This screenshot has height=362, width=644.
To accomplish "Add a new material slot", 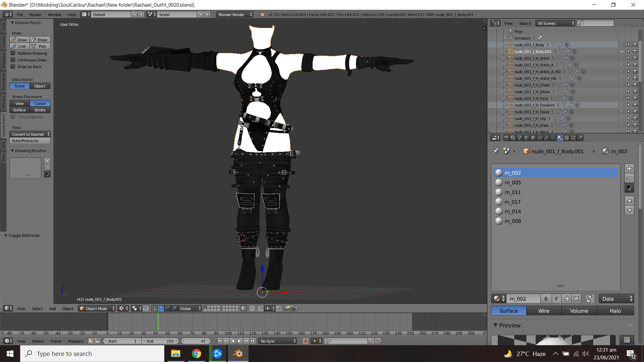I will pyautogui.click(x=630, y=169).
